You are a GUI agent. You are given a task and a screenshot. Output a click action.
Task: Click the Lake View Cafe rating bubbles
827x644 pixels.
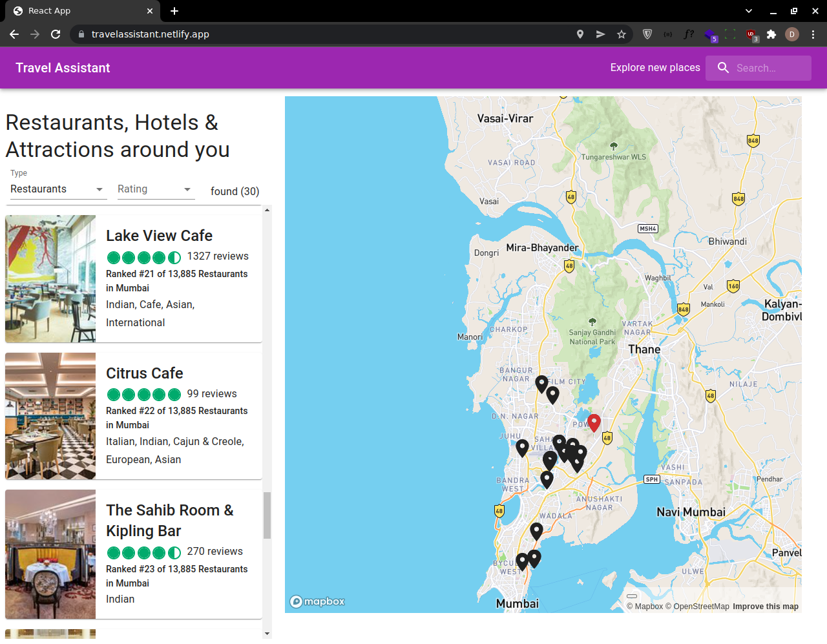(x=144, y=258)
